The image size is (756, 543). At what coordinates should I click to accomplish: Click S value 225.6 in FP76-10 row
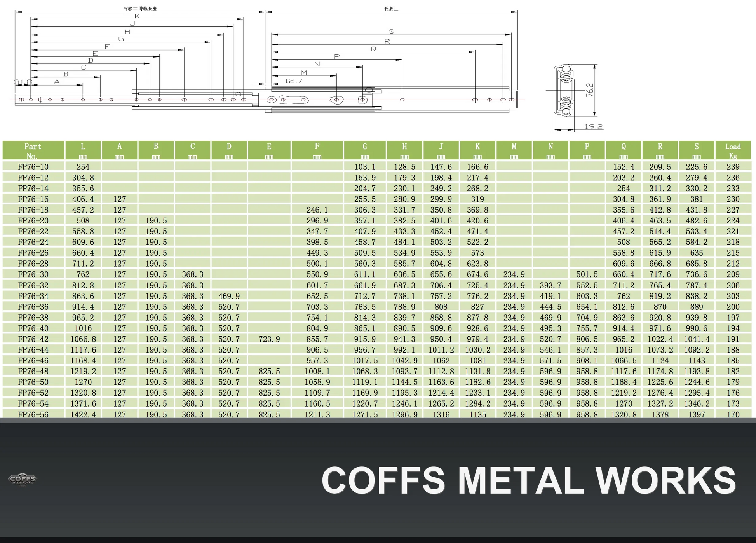click(x=697, y=167)
